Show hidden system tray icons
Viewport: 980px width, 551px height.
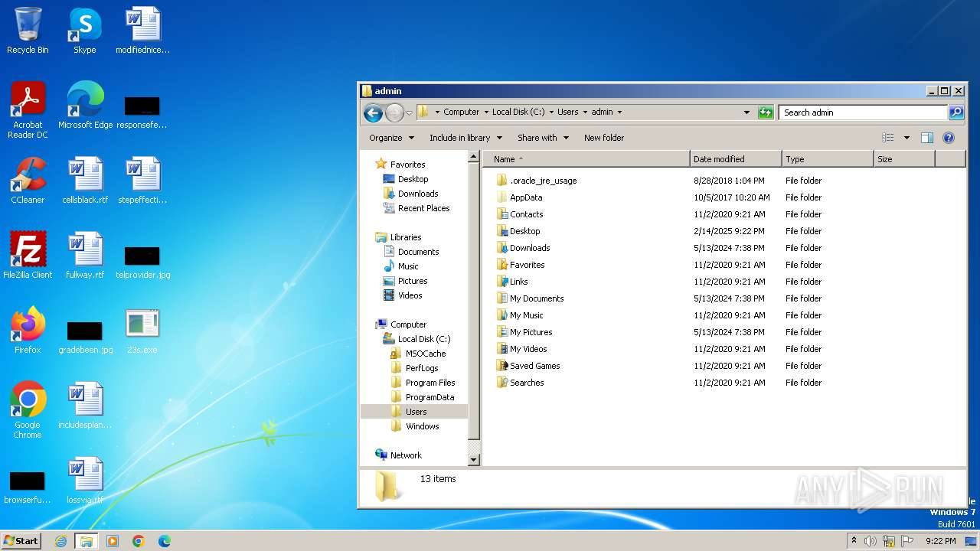coord(854,541)
